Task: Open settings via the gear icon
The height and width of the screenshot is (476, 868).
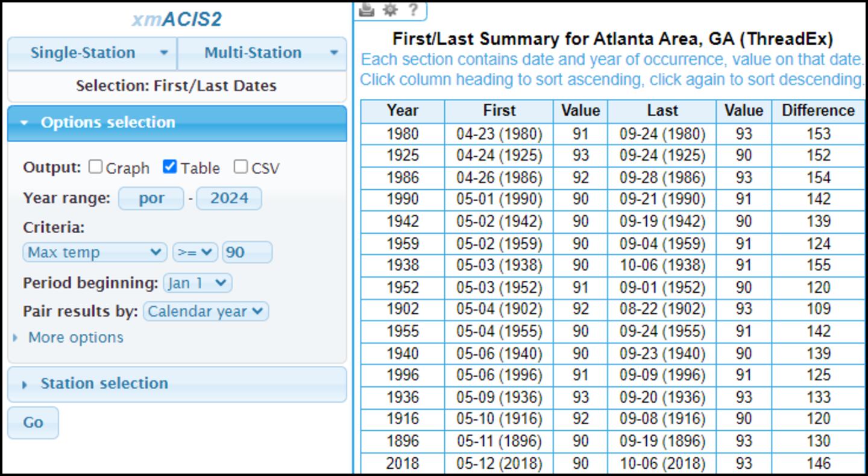Action: (391, 9)
